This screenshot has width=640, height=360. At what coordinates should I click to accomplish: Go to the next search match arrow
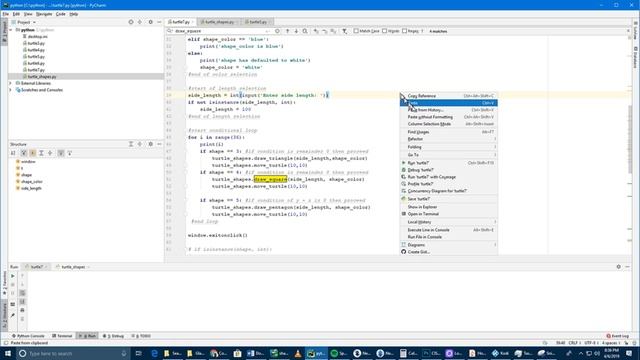(x=296, y=31)
